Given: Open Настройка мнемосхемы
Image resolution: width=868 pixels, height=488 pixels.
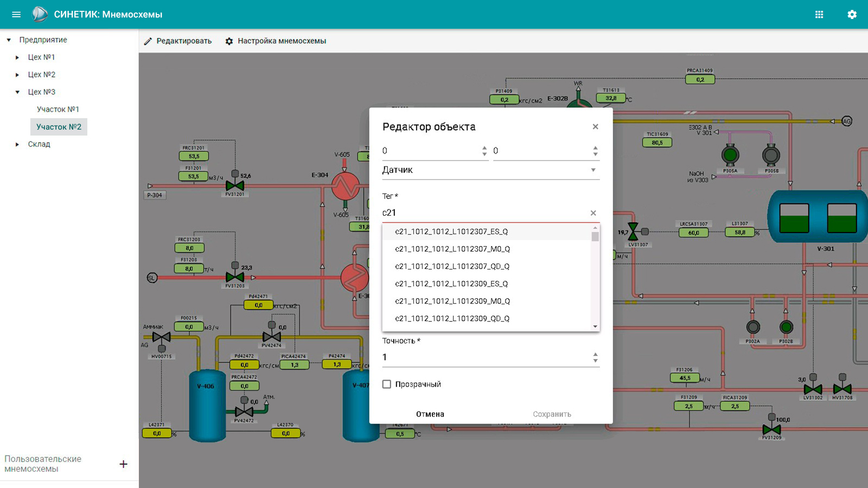Looking at the screenshot, I should 276,41.
